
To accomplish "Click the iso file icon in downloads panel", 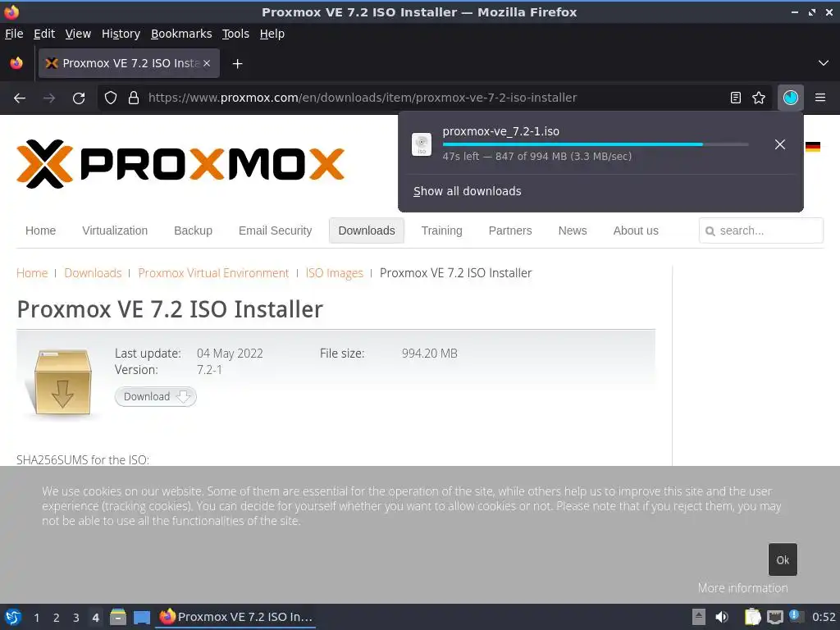I will click(422, 144).
